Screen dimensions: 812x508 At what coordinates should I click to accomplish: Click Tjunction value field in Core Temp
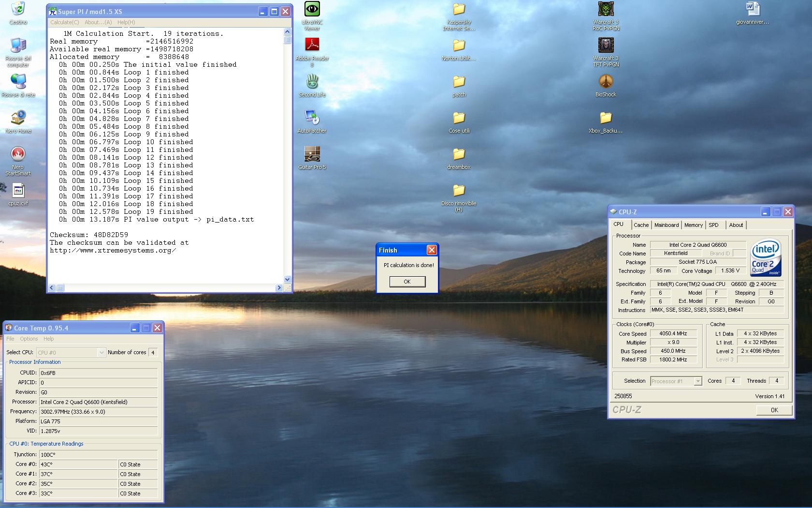pos(99,454)
